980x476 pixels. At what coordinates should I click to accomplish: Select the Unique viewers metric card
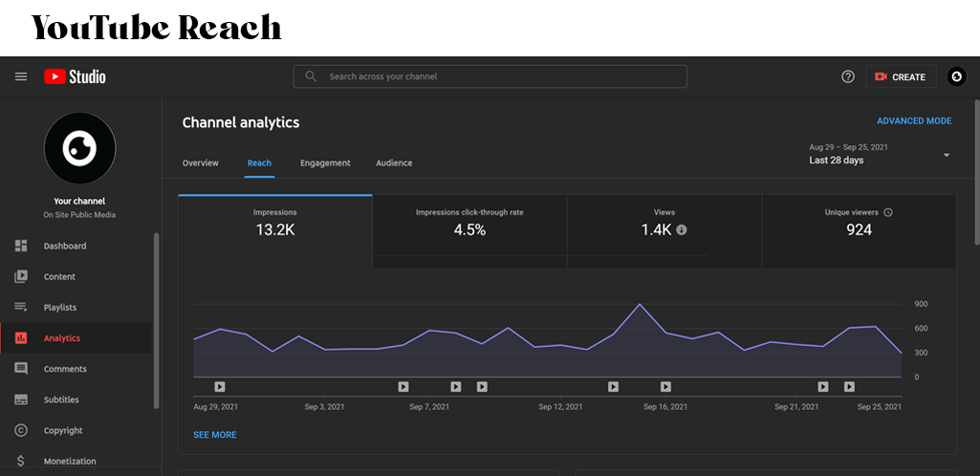point(859,231)
